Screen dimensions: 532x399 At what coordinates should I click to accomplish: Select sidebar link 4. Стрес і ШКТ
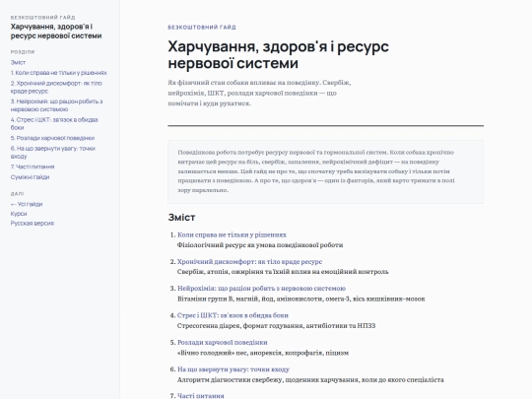coord(54,124)
